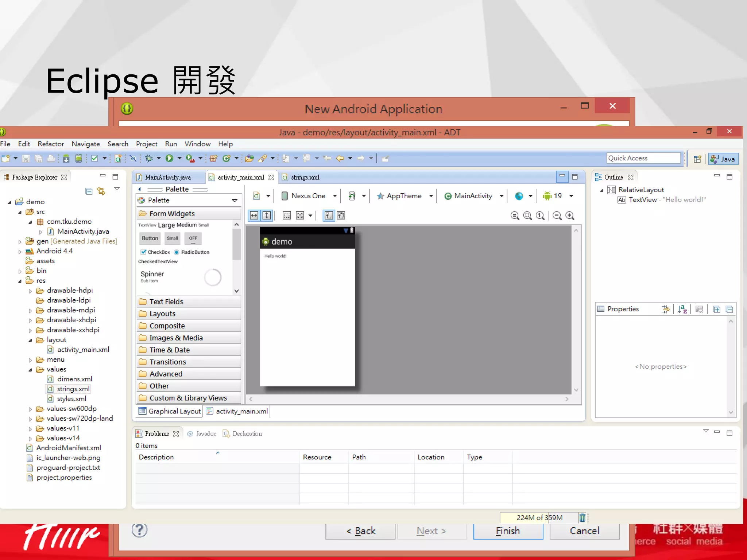The width and height of the screenshot is (747, 560).
Task: Toggle fill width layout button
Action: coord(254,215)
